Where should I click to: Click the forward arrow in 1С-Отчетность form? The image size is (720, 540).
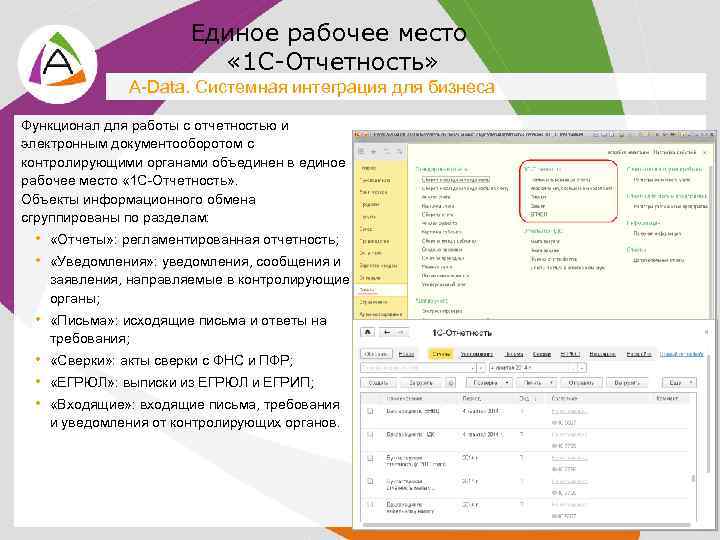click(x=400, y=332)
